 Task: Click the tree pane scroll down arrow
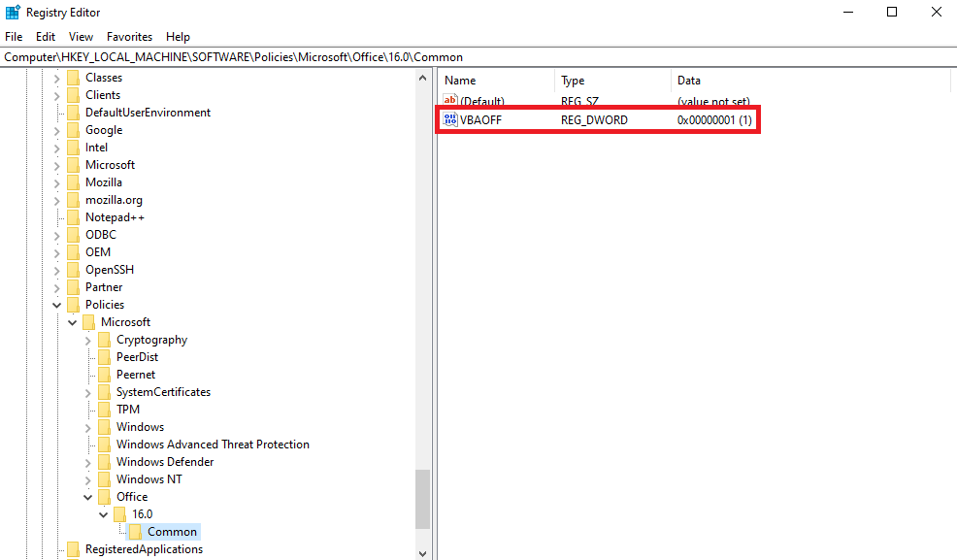point(422,552)
